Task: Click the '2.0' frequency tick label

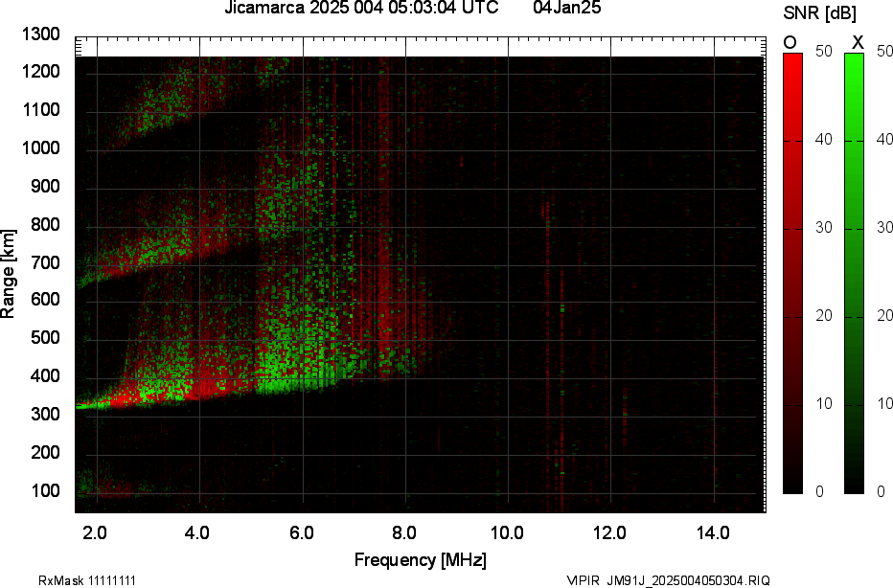Action: tap(95, 533)
